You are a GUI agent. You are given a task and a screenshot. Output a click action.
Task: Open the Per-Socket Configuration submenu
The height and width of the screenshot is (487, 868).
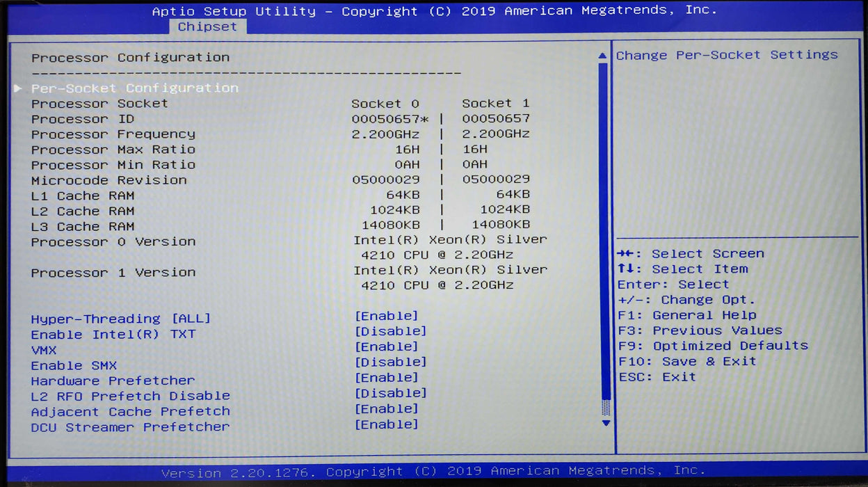[x=134, y=88]
